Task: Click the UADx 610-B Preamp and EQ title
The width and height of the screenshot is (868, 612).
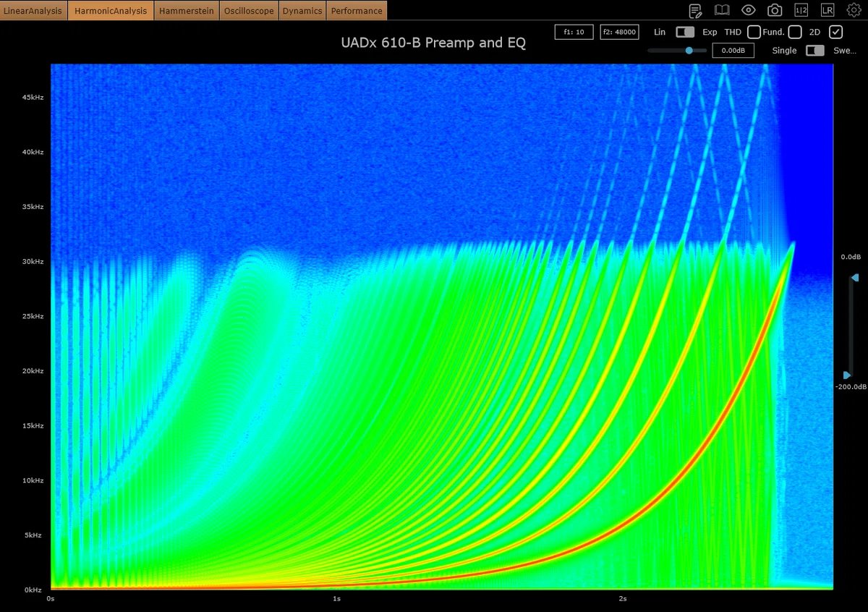Action: tap(433, 43)
